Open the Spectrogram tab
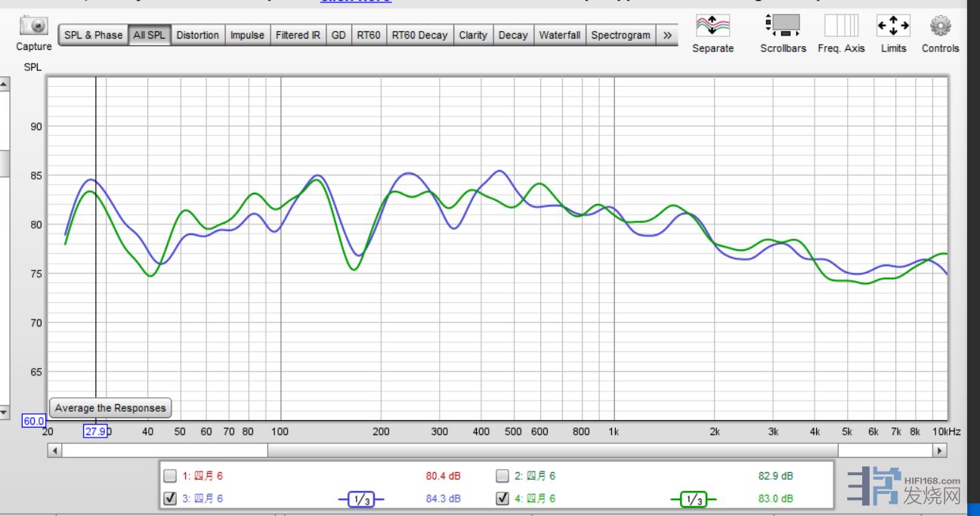980x516 pixels. click(x=620, y=36)
